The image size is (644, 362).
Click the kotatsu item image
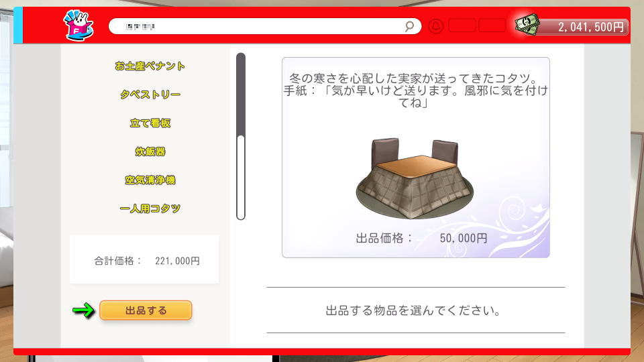pyautogui.click(x=415, y=178)
